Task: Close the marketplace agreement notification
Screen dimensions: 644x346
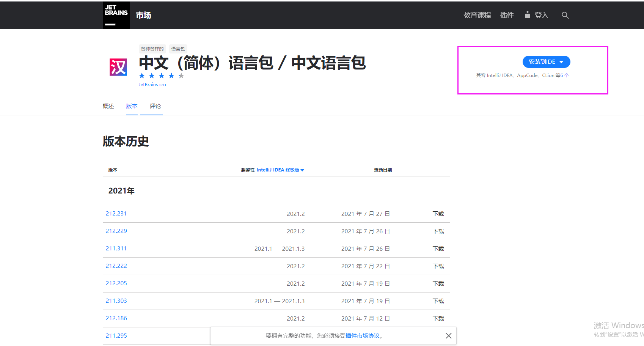Action: point(448,336)
